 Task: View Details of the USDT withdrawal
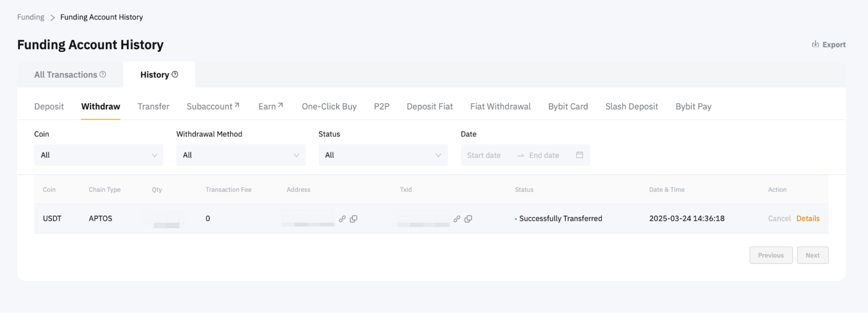coord(808,219)
